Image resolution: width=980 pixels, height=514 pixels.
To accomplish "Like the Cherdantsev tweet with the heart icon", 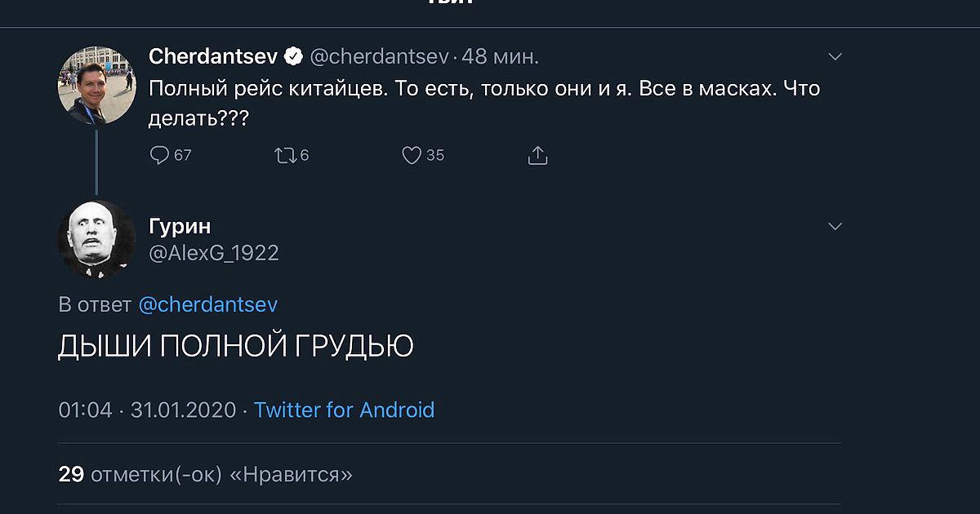I will tap(412, 155).
